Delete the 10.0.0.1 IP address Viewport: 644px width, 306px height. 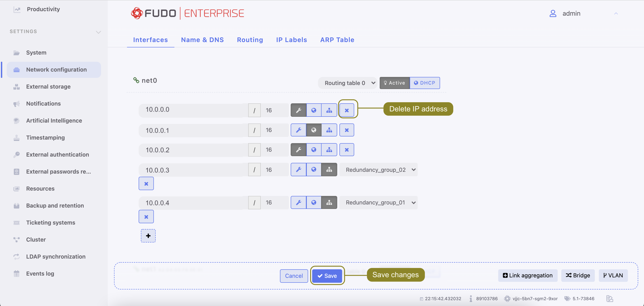pos(347,130)
